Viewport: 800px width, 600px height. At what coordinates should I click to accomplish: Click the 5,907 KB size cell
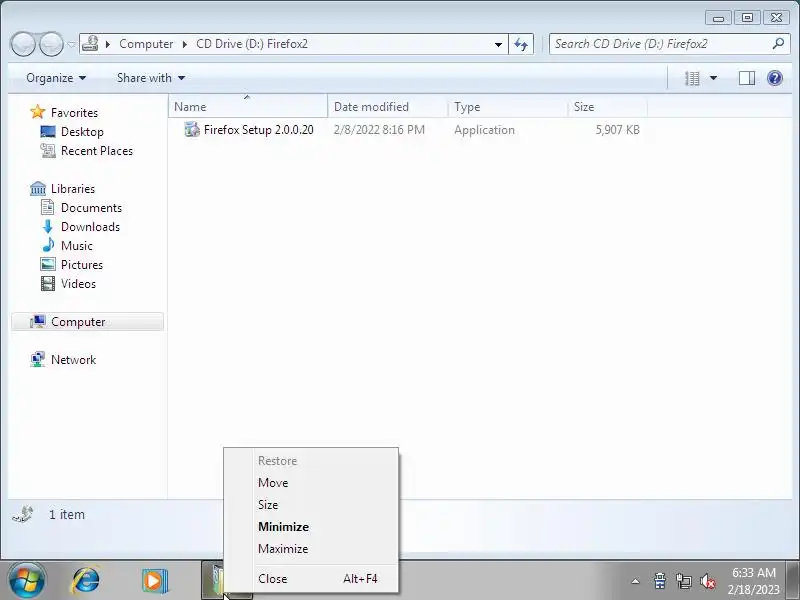click(x=617, y=130)
